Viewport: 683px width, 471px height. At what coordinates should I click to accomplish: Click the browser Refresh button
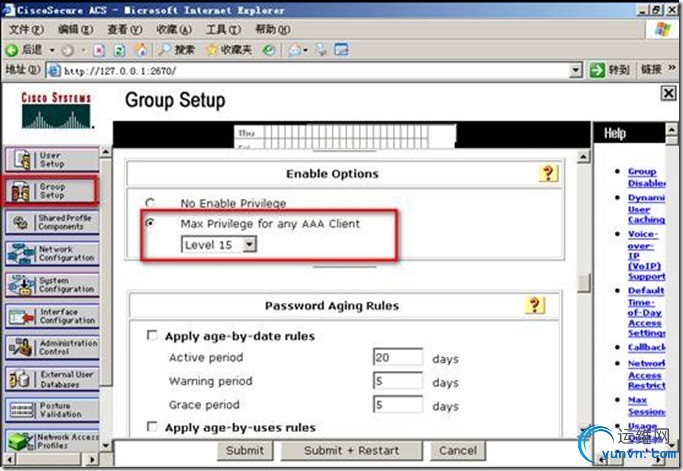pyautogui.click(x=119, y=51)
